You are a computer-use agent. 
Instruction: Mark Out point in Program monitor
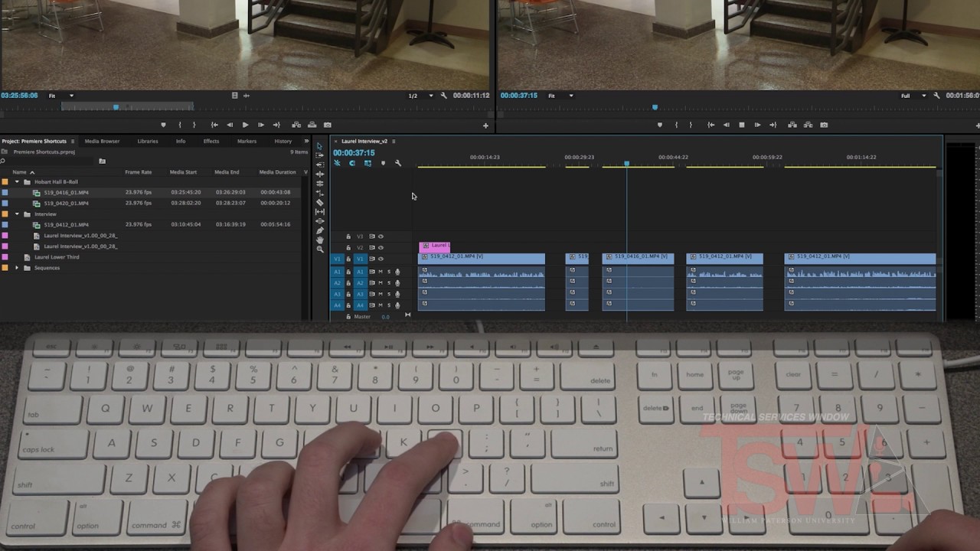tap(691, 125)
